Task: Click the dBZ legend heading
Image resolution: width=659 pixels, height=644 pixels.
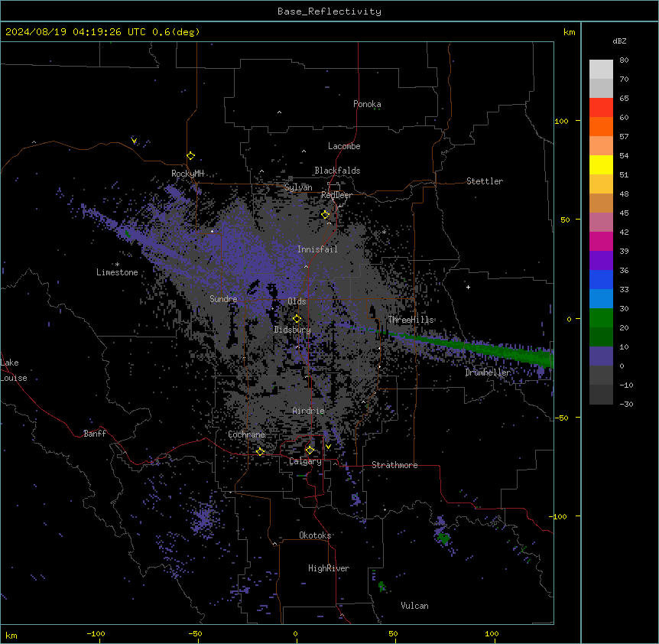Action: (x=619, y=41)
